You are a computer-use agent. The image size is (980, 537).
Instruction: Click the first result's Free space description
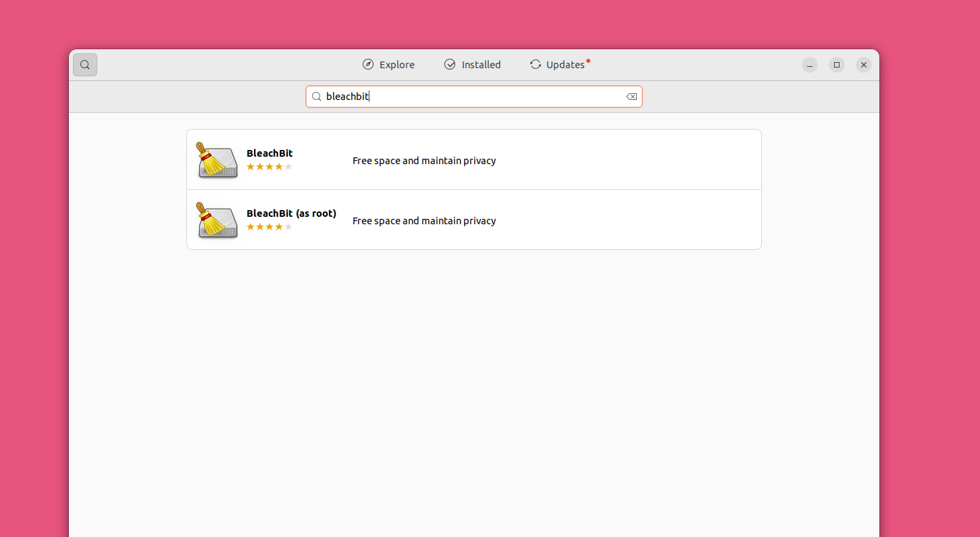click(424, 161)
